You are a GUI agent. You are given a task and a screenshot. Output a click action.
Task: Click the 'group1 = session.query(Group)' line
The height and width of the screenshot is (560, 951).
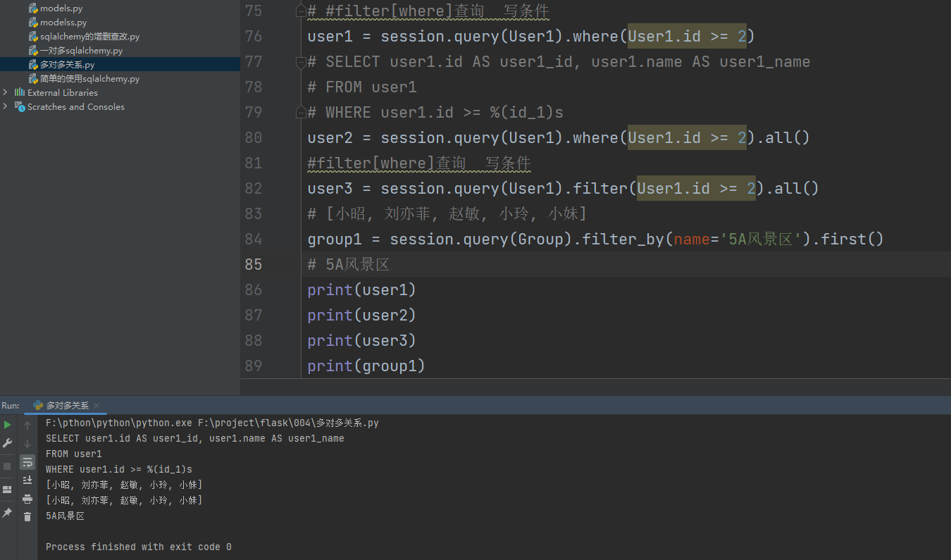tap(595, 239)
